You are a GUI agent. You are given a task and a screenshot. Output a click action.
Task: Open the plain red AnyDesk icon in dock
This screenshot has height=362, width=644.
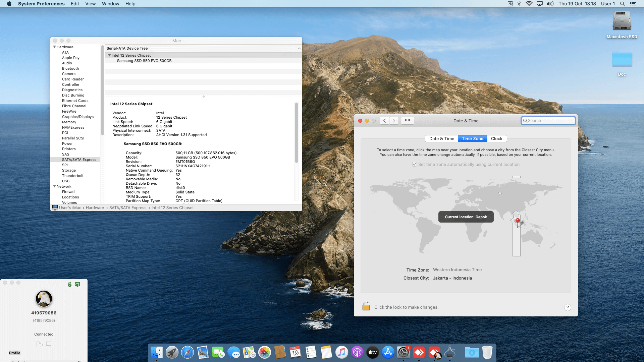419,352
